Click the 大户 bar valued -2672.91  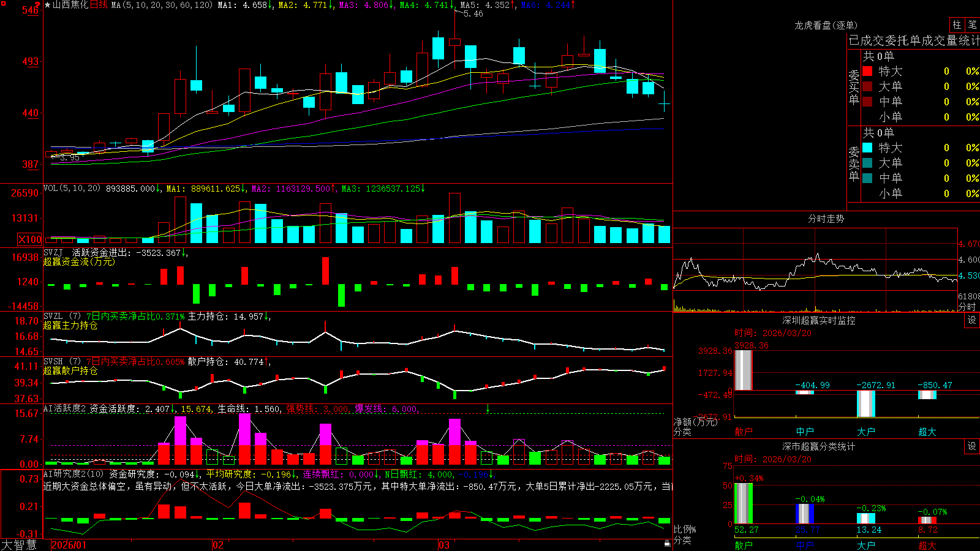(x=865, y=403)
